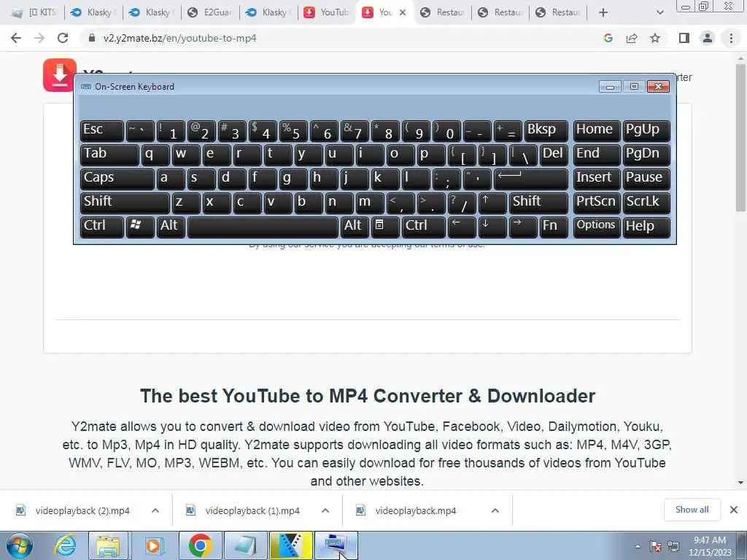747x560 pixels.
Task: Toggle the Fn key
Action: 554,226
